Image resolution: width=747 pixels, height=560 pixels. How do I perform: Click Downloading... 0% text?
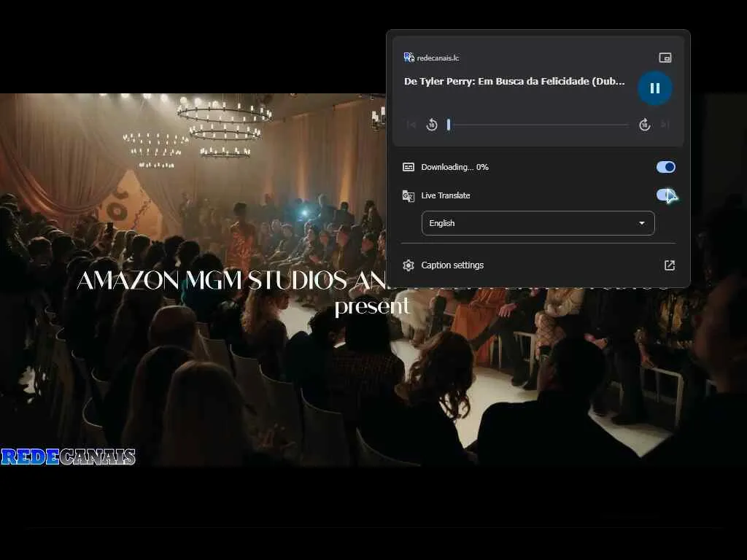click(454, 167)
